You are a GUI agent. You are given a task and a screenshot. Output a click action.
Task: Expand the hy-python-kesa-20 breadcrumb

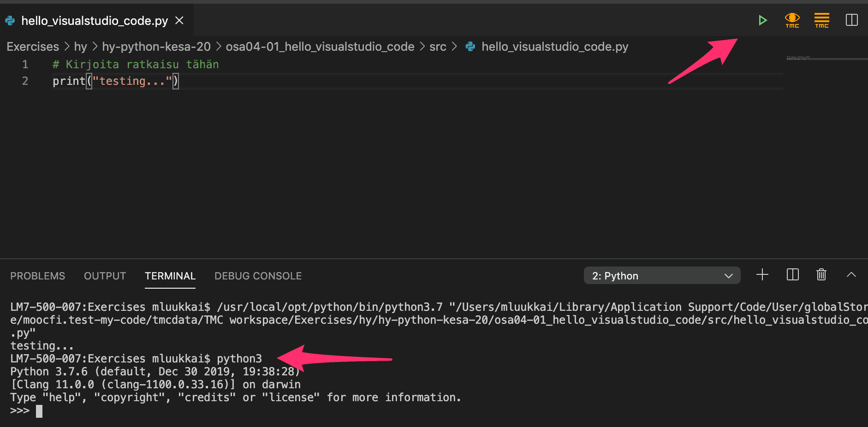(x=156, y=47)
